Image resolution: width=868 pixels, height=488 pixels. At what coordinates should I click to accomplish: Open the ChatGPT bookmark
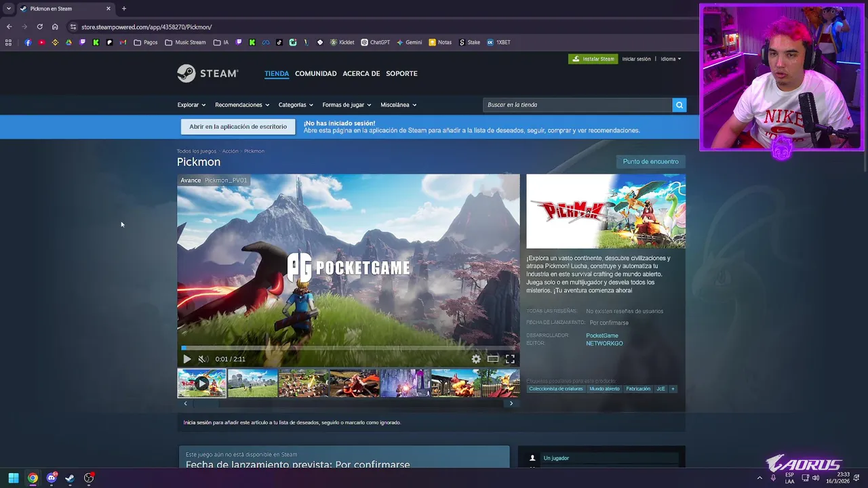pos(376,42)
